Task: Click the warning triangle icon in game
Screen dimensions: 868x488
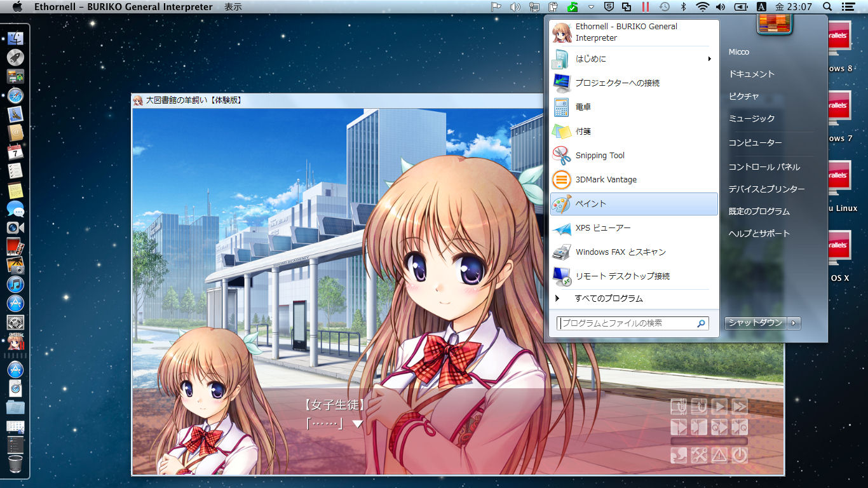Action: click(719, 455)
